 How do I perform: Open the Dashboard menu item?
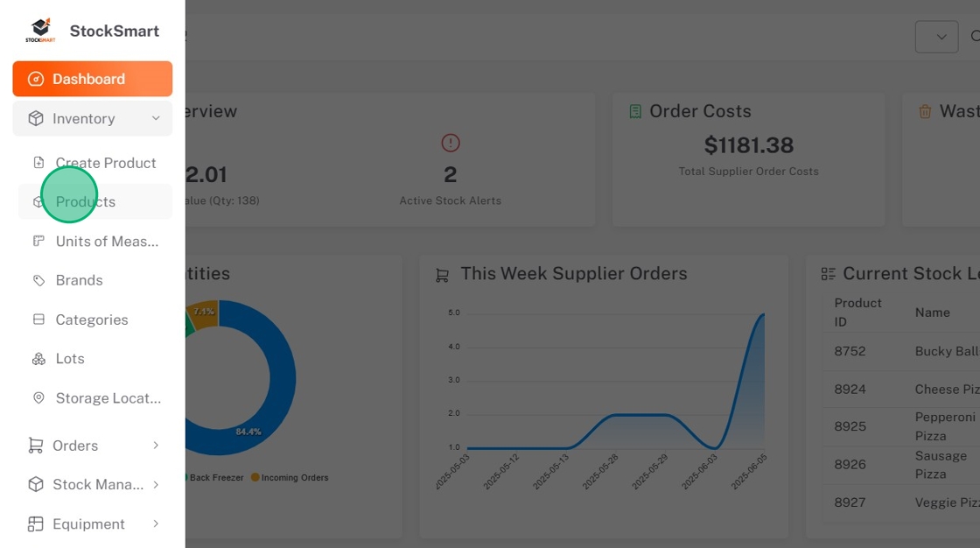[93, 79]
